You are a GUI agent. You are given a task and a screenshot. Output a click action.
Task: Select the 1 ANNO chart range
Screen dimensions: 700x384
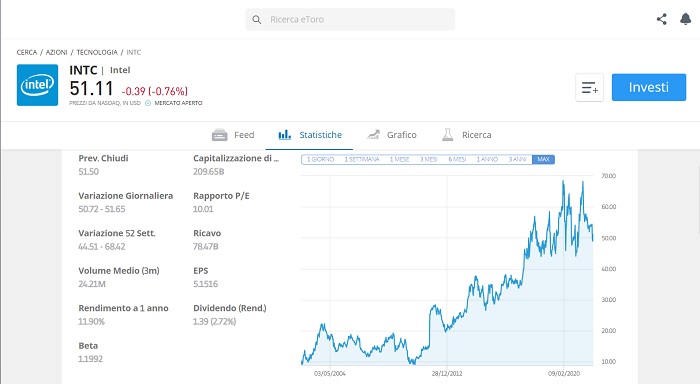point(487,159)
